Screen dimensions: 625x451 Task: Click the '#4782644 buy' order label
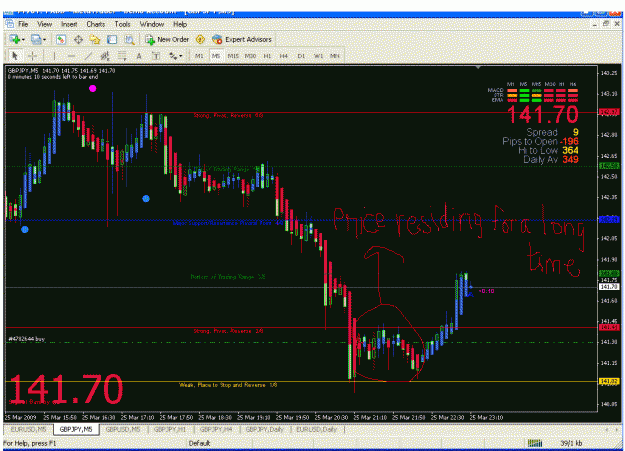27,339
